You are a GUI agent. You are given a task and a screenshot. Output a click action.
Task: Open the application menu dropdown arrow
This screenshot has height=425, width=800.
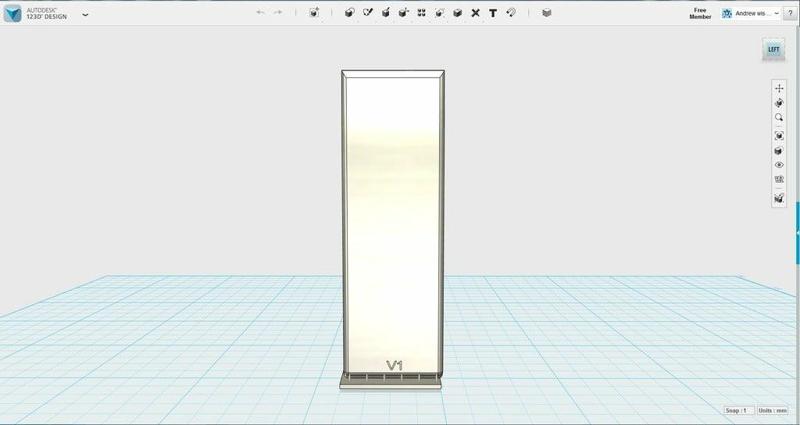(x=85, y=14)
